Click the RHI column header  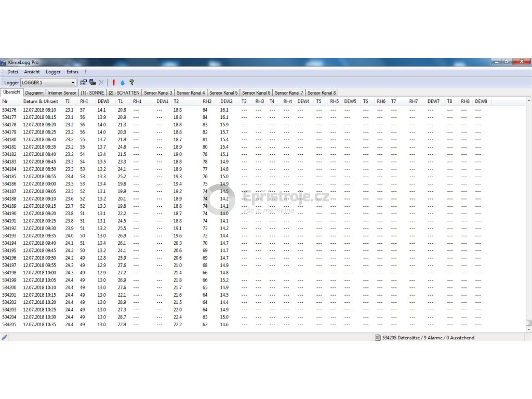84,101
